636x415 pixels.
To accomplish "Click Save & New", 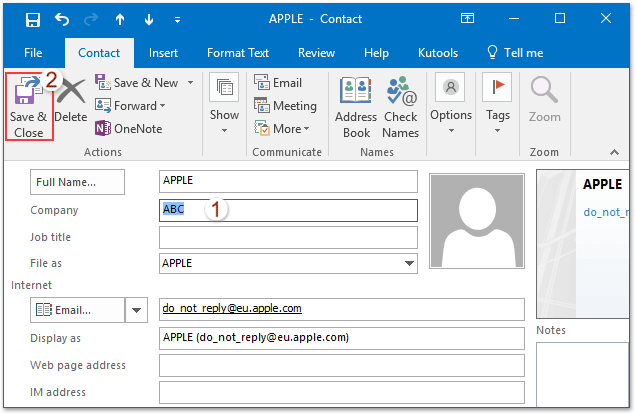I will [137, 83].
